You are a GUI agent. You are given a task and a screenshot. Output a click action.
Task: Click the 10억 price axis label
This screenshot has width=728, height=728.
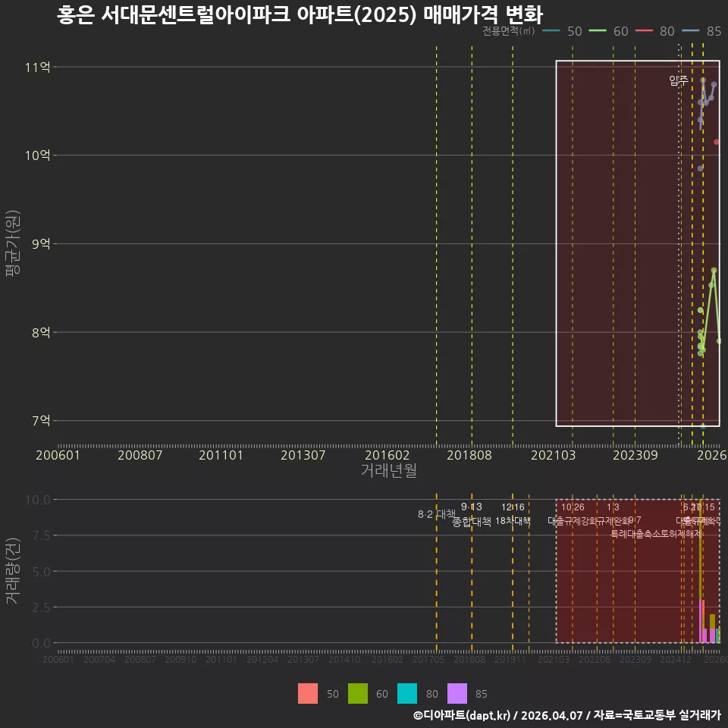[x=38, y=155]
